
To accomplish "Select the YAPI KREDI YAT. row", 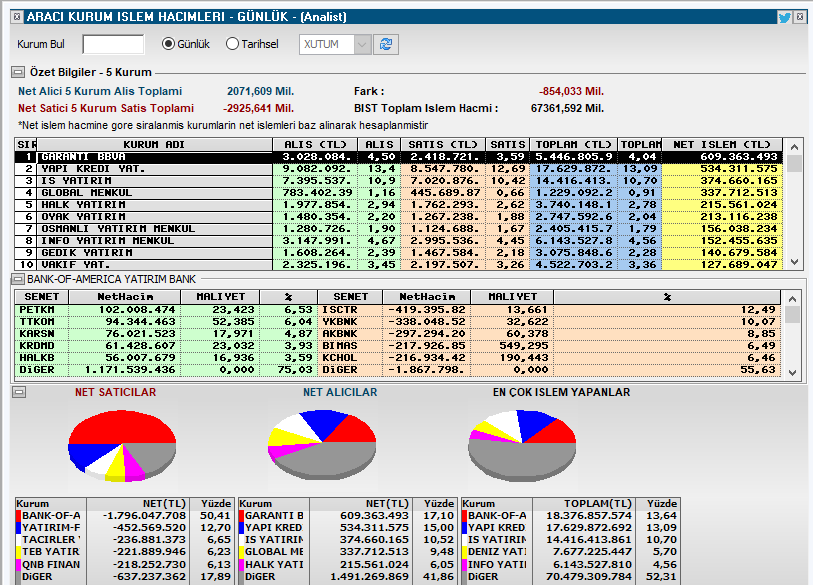I will tap(398, 169).
